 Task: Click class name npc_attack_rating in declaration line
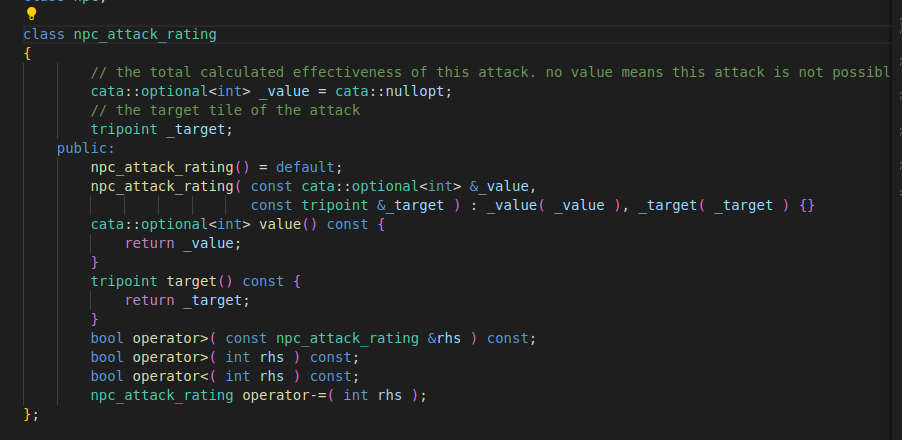(145, 35)
